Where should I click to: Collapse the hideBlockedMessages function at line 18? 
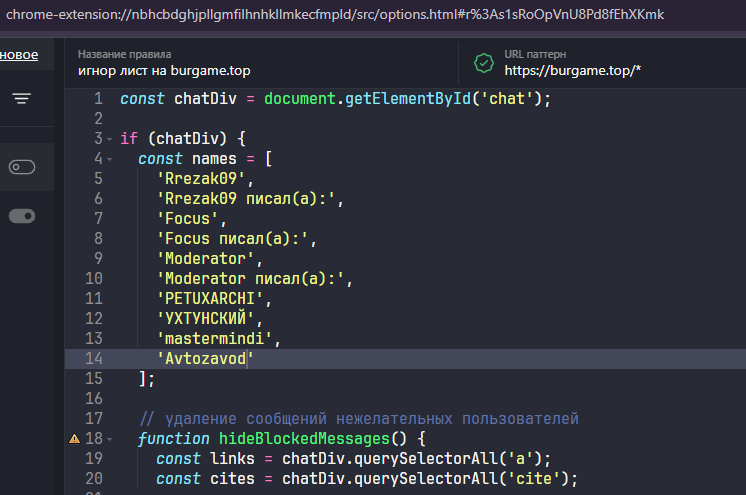point(110,439)
